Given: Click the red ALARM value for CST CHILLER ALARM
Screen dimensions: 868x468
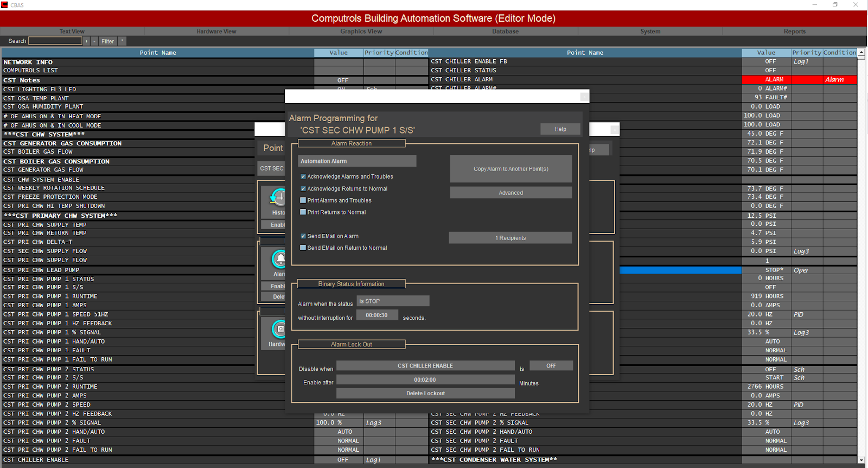Looking at the screenshot, I should (766, 80).
